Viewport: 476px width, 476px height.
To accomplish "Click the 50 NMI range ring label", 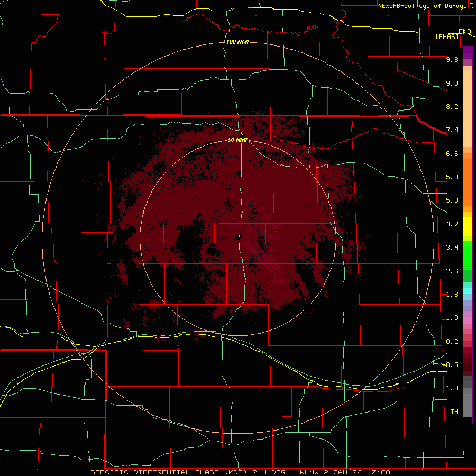I will click(x=237, y=140).
